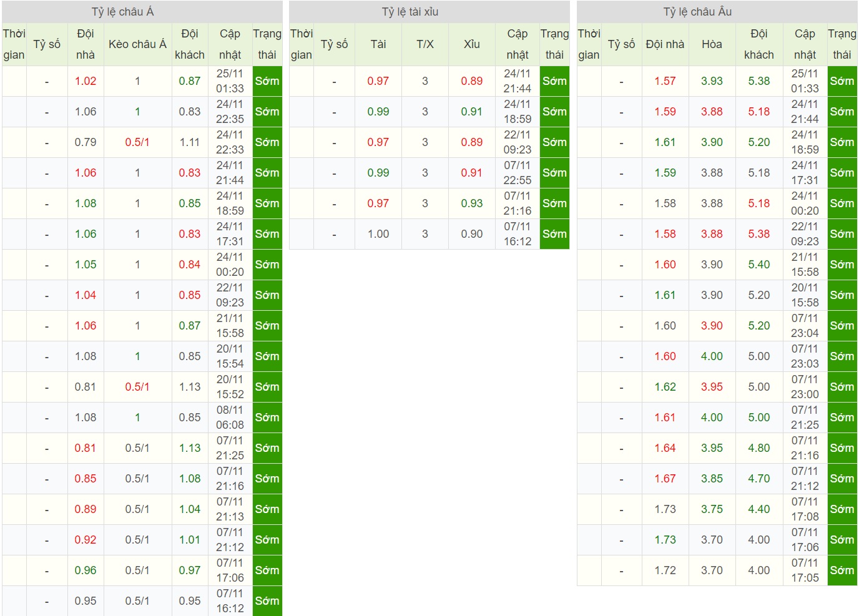Click the update time '07/11 17:08'
This screenshot has height=616, width=859.
[805, 509]
